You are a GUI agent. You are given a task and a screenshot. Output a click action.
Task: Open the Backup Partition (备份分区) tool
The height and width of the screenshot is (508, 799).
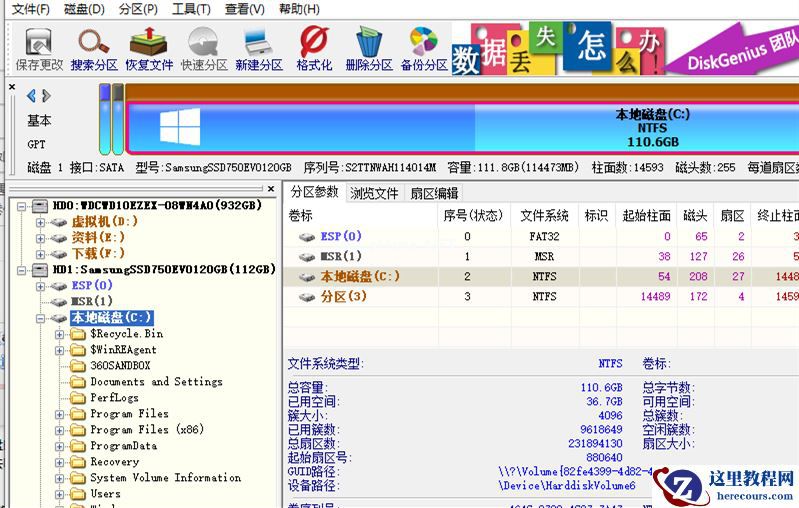(424, 49)
